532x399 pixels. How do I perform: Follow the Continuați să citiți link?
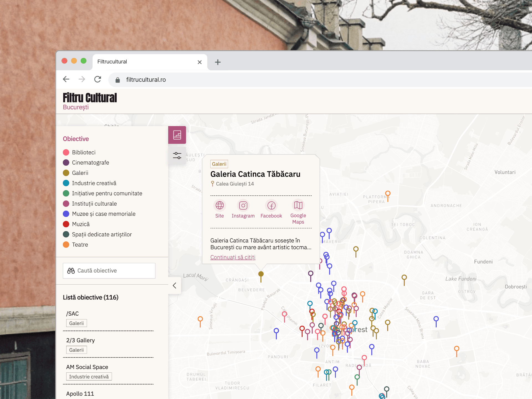(233, 257)
